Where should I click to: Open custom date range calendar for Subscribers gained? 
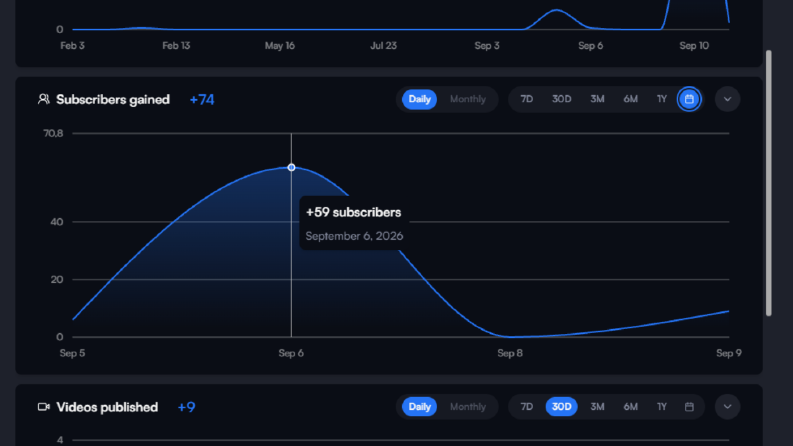(x=689, y=99)
